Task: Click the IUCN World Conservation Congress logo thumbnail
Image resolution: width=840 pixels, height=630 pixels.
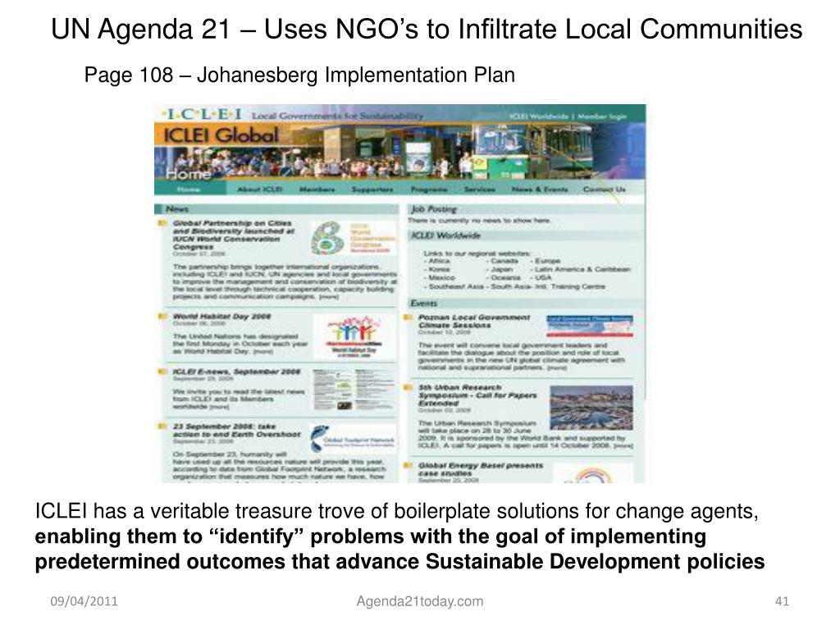Action: click(354, 238)
